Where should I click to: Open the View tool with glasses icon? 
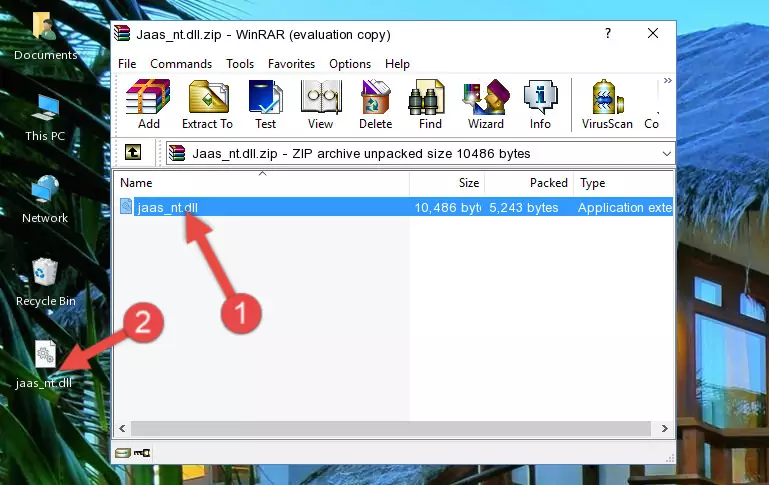tap(321, 104)
